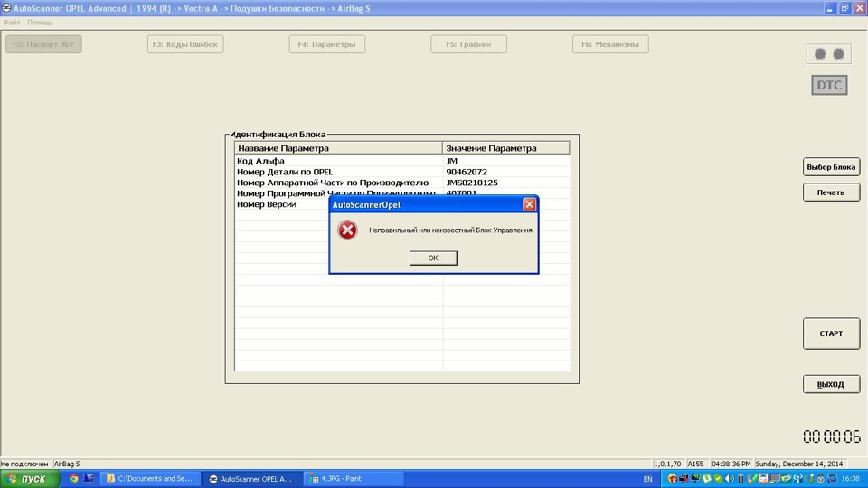Click the green uTorrent tray icon
Image resolution: width=868 pixels, height=488 pixels.
(706, 479)
